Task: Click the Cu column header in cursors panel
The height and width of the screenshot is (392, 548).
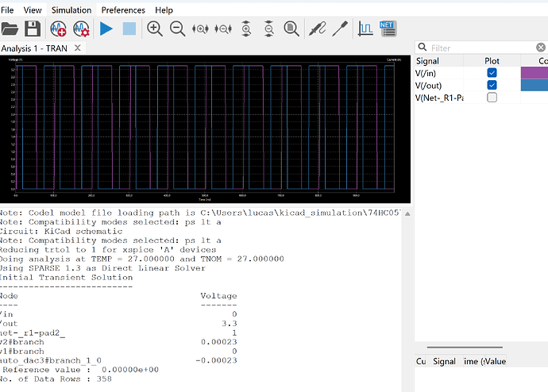Action: pos(421,361)
